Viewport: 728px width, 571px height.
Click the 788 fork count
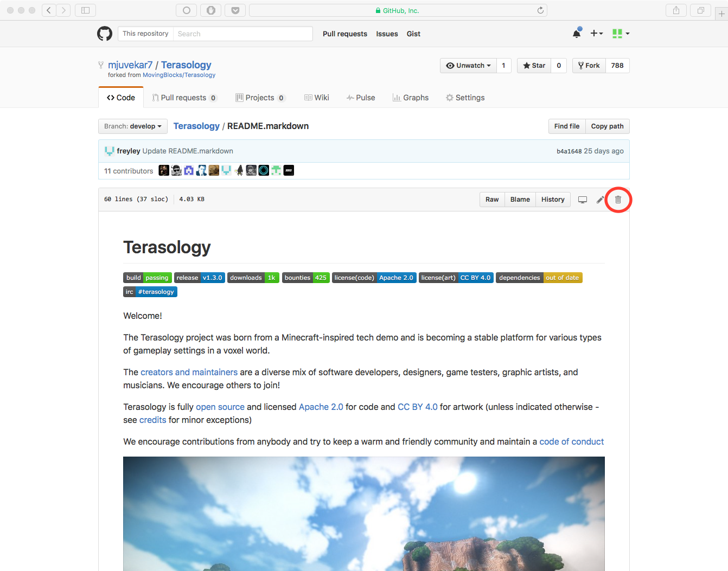(x=617, y=66)
